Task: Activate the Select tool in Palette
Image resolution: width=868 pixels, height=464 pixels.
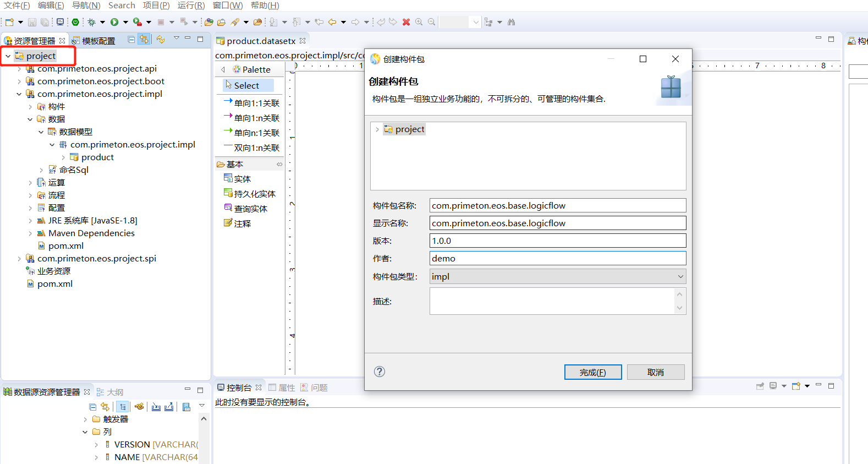Action: [246, 85]
